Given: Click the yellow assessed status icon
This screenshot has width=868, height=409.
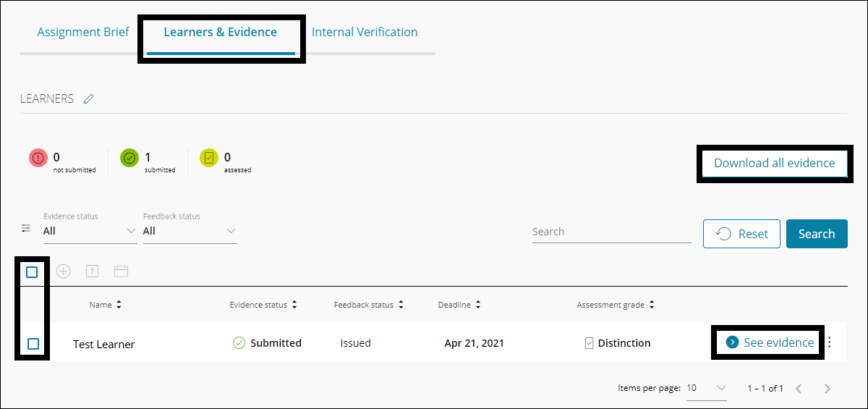Looking at the screenshot, I should [x=209, y=158].
